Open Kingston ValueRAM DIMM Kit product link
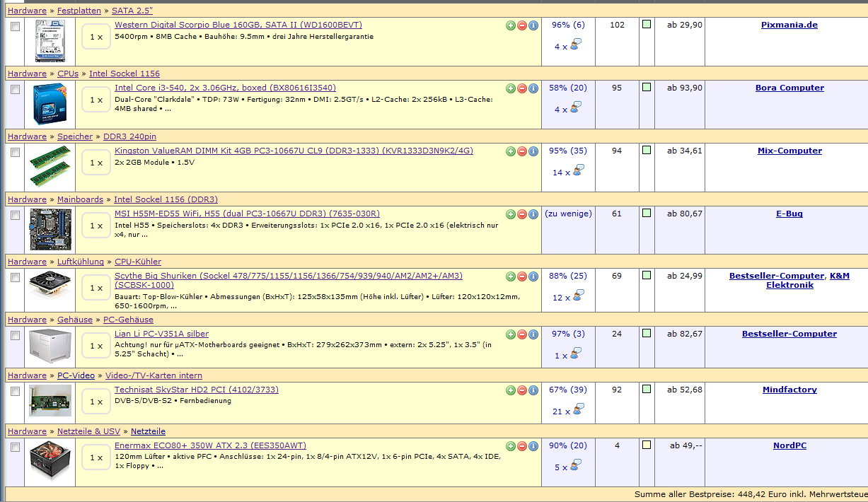Image resolution: width=868 pixels, height=502 pixels. (294, 151)
